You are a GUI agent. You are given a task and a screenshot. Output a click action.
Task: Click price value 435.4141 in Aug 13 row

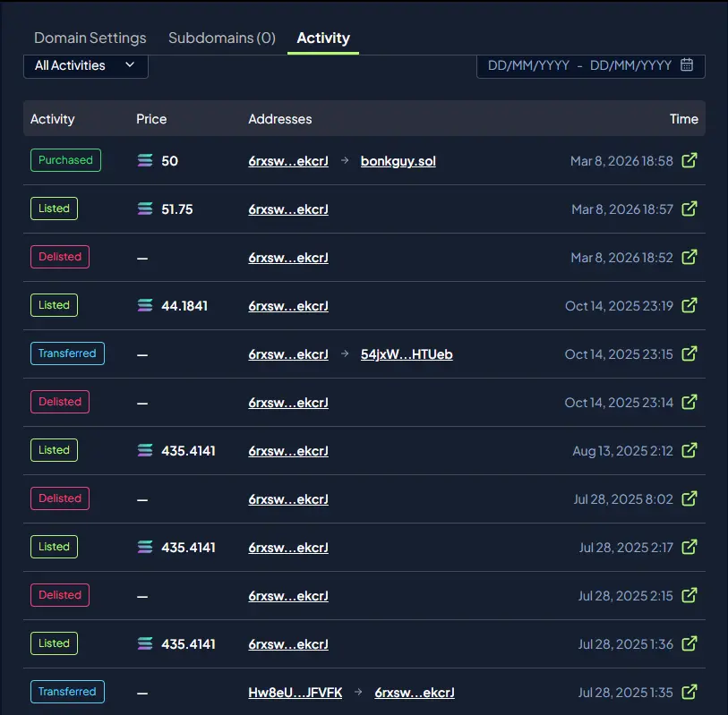[189, 450]
